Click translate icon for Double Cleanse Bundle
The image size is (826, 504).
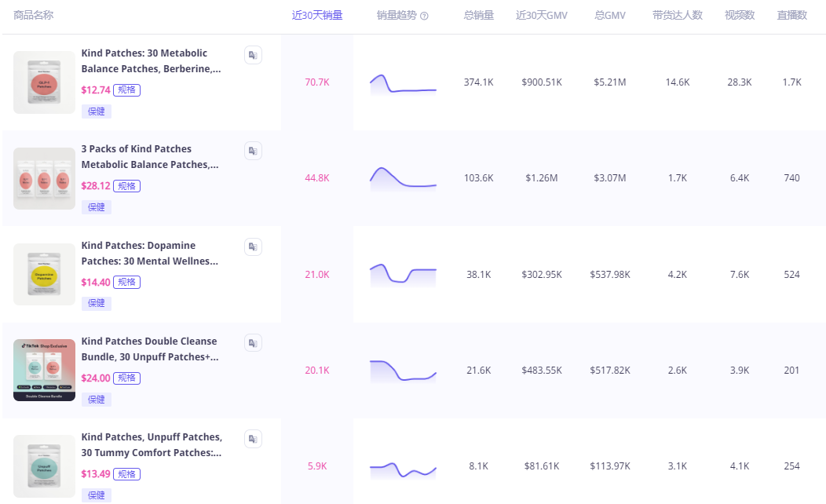coord(253,343)
